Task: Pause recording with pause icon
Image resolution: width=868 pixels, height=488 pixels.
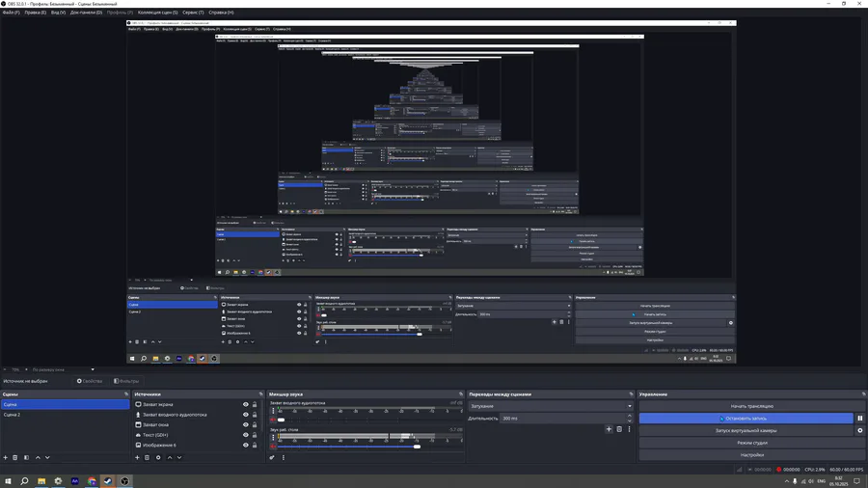Action: point(860,419)
